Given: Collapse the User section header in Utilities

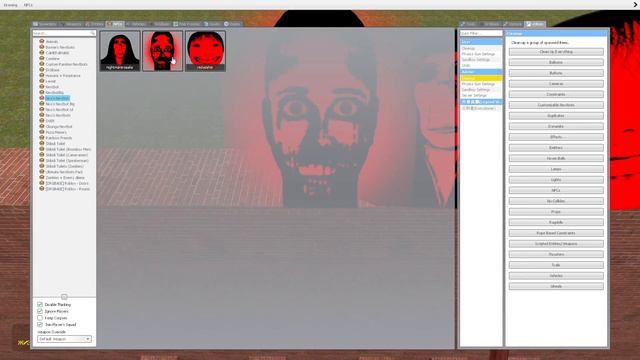Looking at the screenshot, I should pos(481,42).
